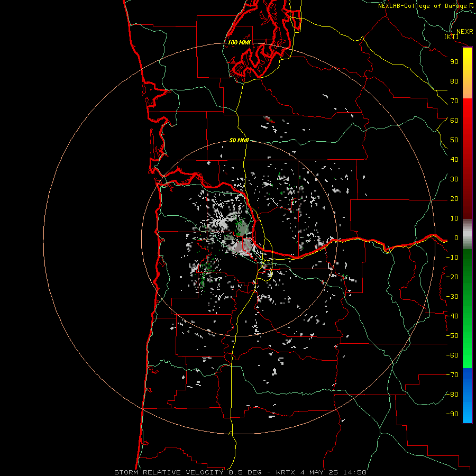Click the -90 value on the velocity scale

tap(452, 414)
